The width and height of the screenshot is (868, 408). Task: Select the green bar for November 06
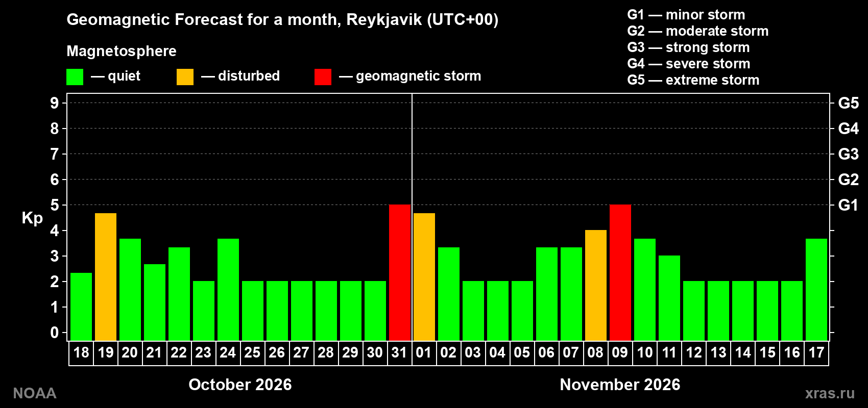[x=547, y=294]
